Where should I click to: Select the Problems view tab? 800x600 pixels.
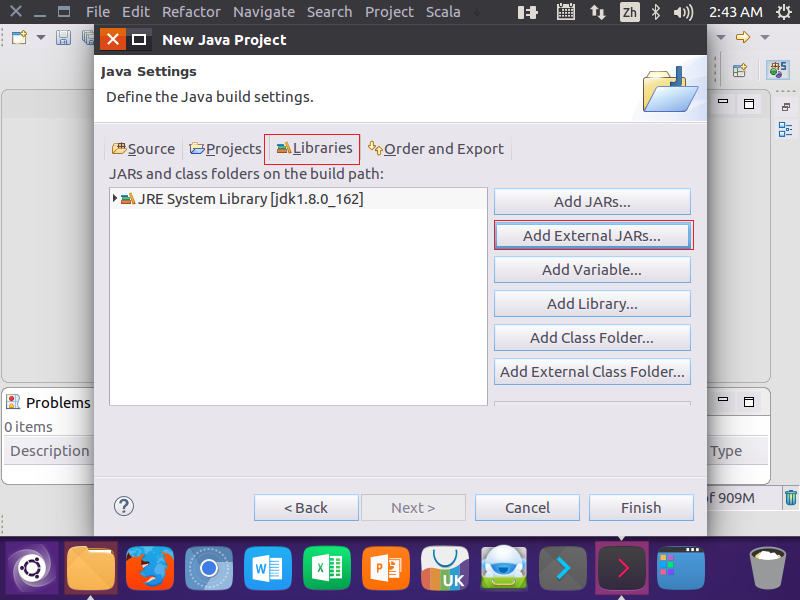point(48,403)
